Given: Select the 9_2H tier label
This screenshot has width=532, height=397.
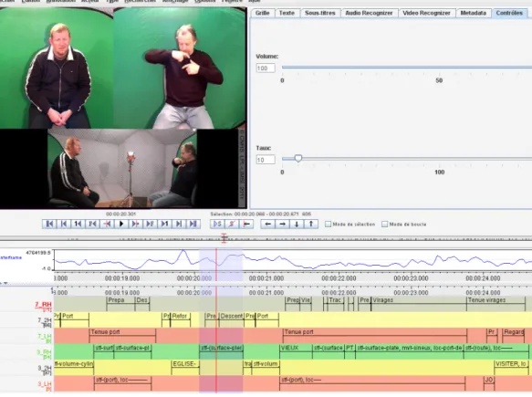Looking at the screenshot, I should [45, 368].
